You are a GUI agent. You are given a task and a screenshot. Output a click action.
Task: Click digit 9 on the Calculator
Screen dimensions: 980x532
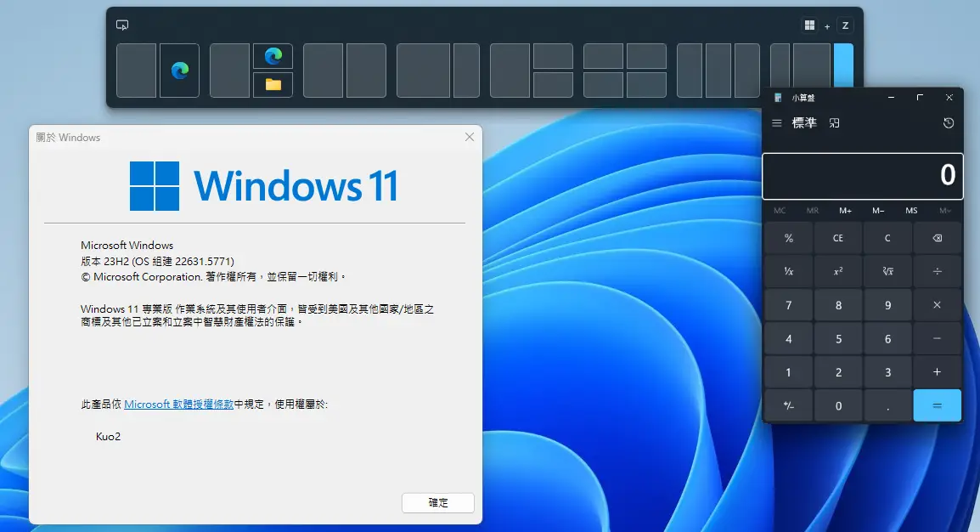tap(887, 305)
